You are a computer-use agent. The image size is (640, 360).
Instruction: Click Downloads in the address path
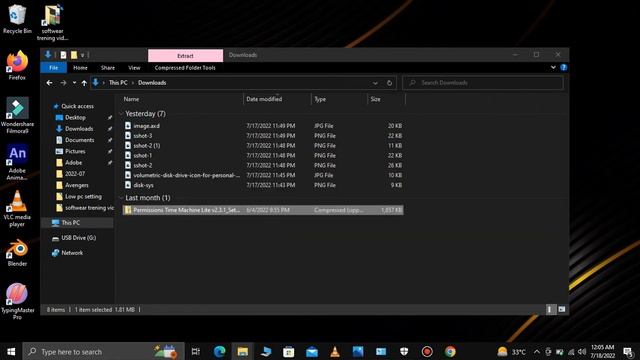152,83
